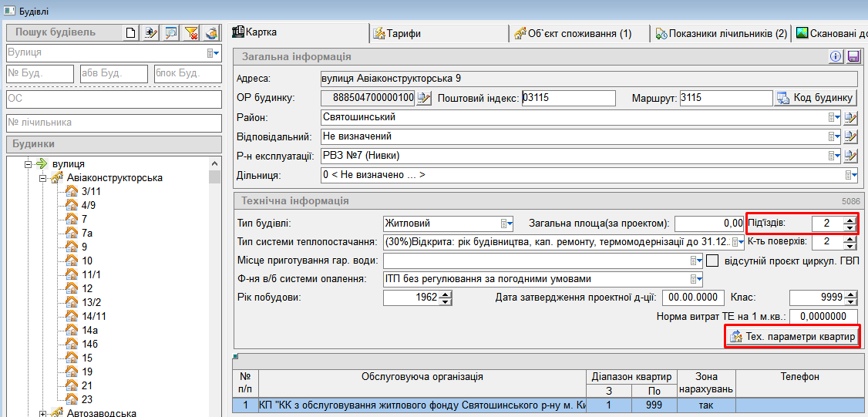Screen dimensions: 868x417
Task: Click the blue info icon in Загальна інформація
Action: (x=836, y=56)
